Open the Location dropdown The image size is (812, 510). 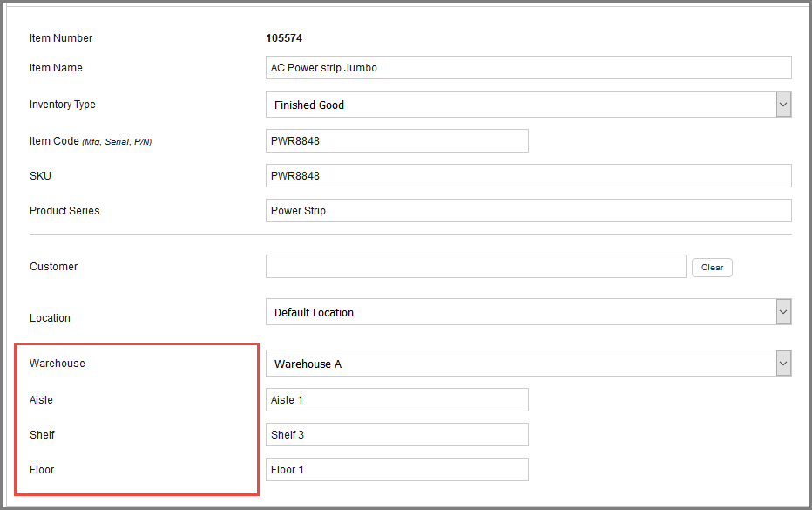(x=528, y=312)
